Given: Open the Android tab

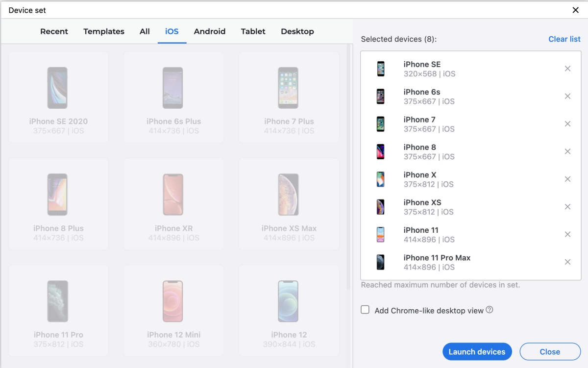Looking at the screenshot, I should pos(210,31).
